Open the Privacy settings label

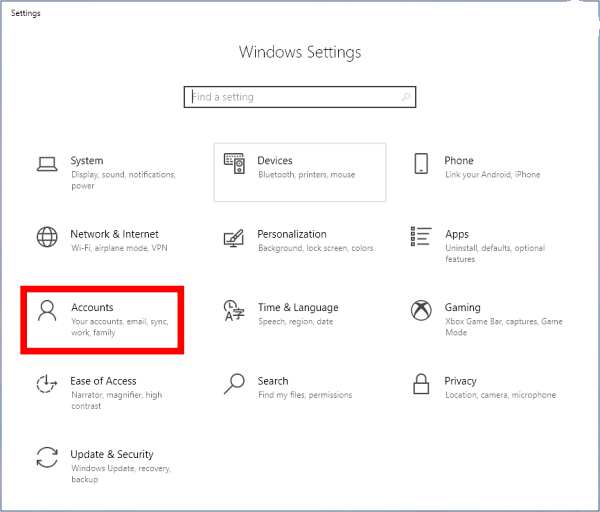460,381
